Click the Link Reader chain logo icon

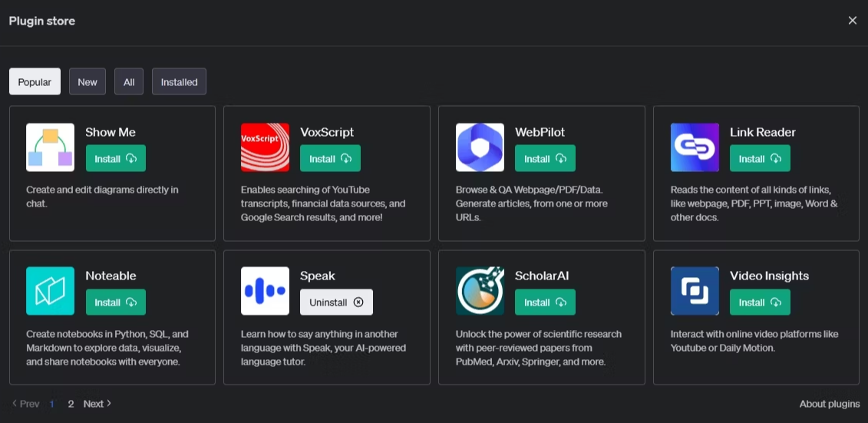695,147
